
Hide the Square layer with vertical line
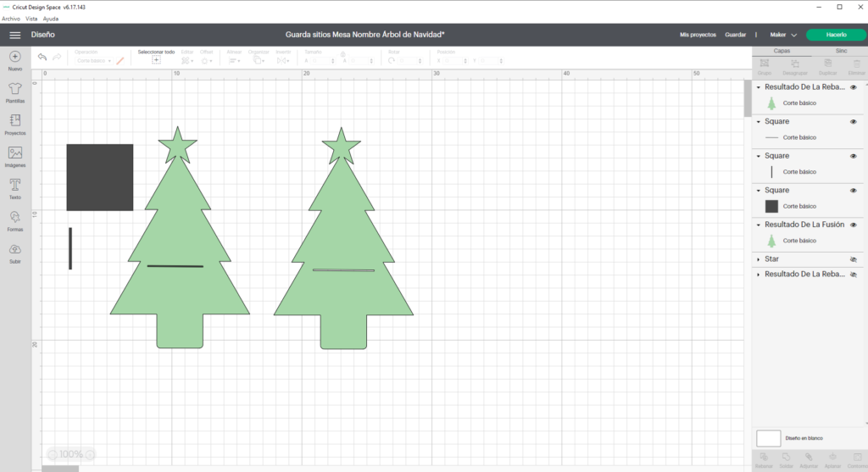coord(854,156)
